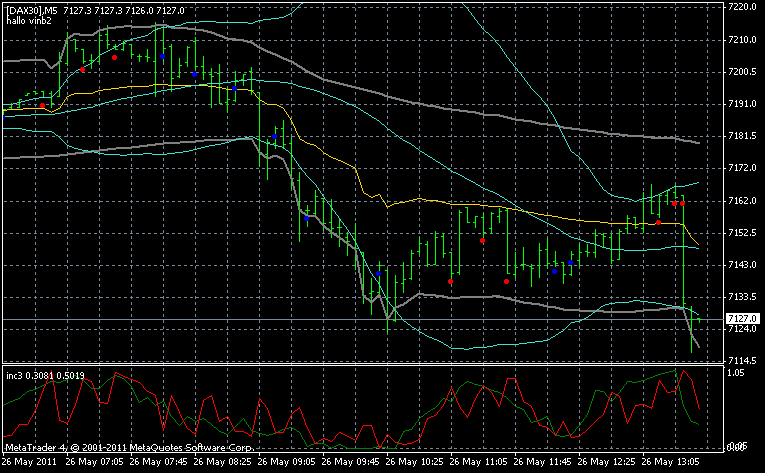Viewport: 765px width, 473px height.
Task: Click the [DAX30],M5 chart title text
Action: click(32, 11)
